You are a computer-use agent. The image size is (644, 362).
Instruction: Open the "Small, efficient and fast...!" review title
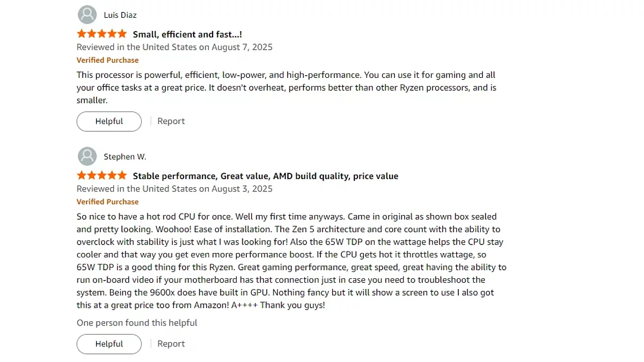click(x=187, y=34)
